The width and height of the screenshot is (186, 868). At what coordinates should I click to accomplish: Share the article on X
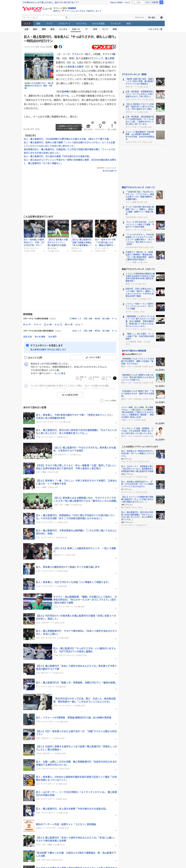56,47
